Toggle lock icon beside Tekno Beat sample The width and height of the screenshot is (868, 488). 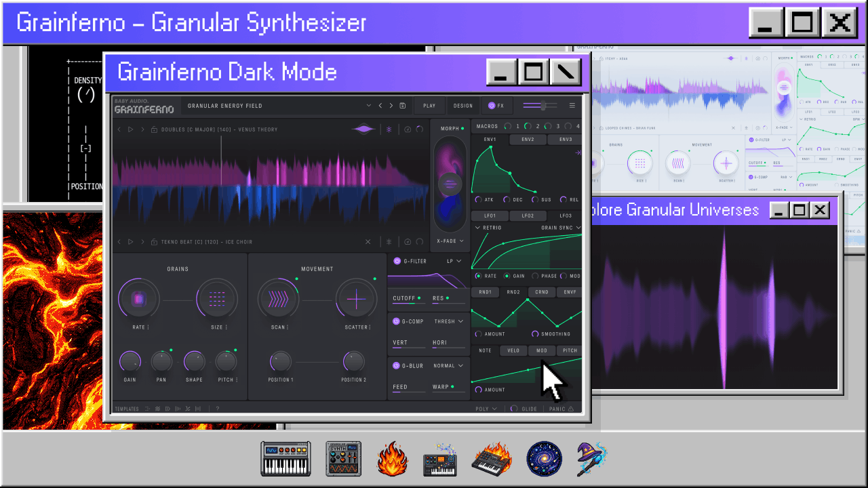pyautogui.click(x=154, y=242)
